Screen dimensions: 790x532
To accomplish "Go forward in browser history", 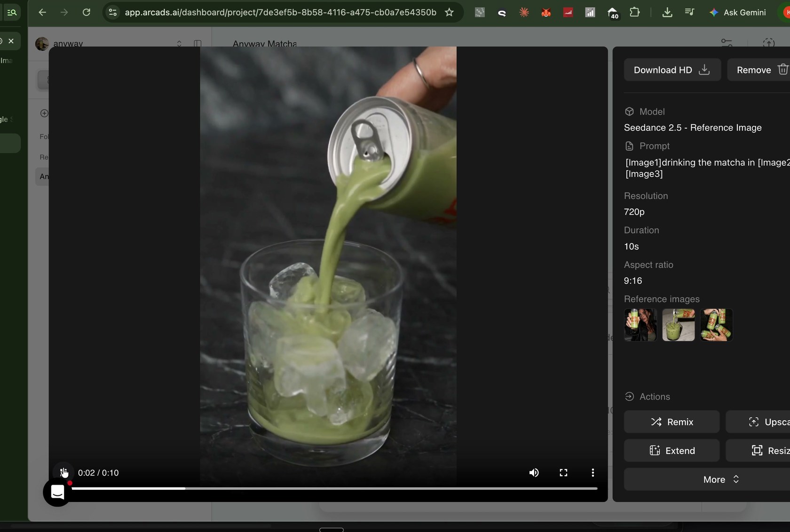I will (64, 12).
